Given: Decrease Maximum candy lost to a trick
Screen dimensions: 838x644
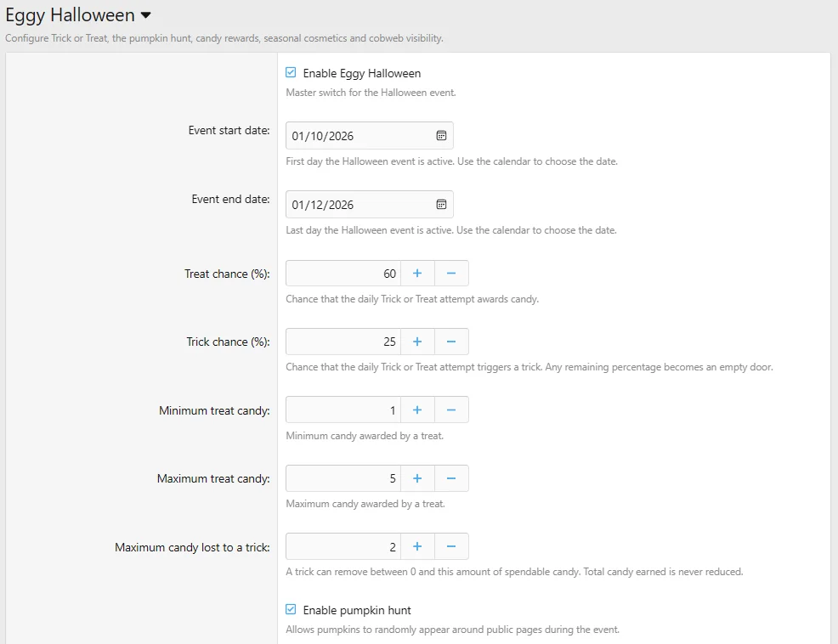Looking at the screenshot, I should click(451, 546).
